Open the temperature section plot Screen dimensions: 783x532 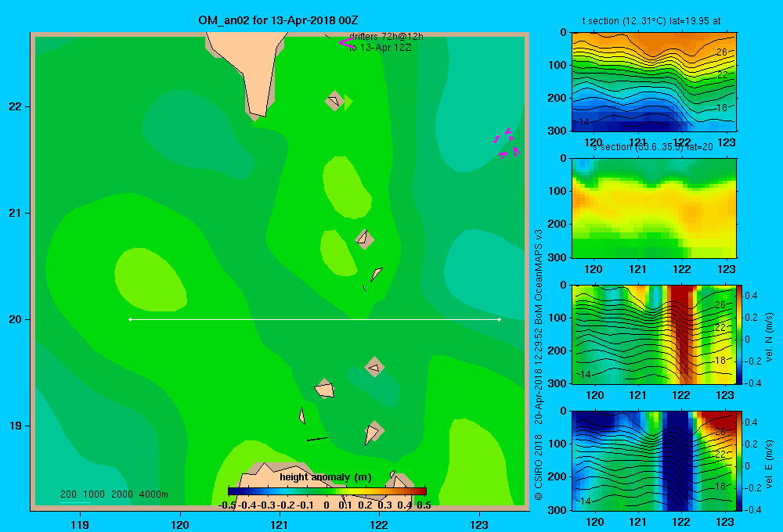pyautogui.click(x=654, y=82)
